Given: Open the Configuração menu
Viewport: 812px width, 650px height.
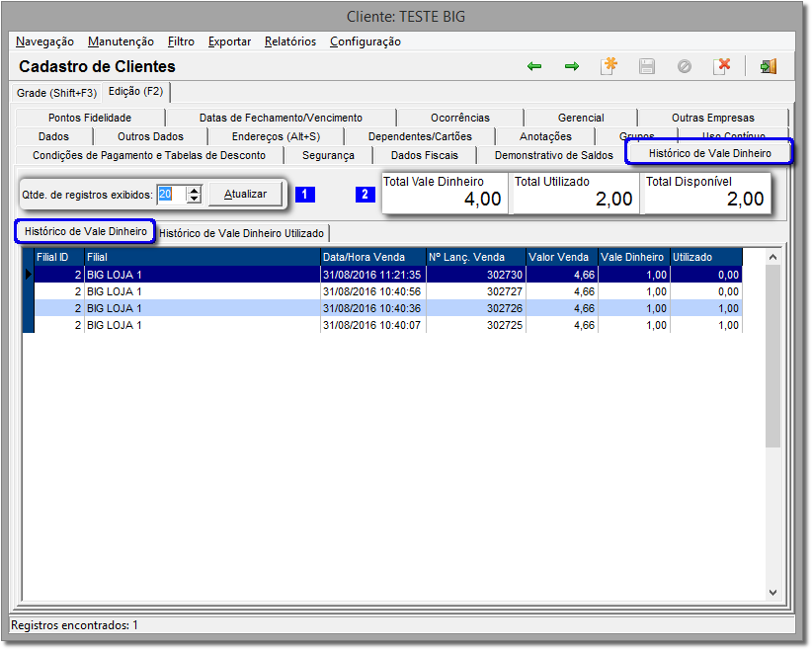Looking at the screenshot, I should (365, 41).
